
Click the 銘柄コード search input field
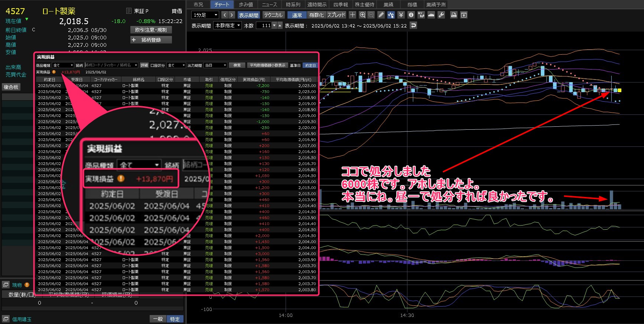(109, 65)
